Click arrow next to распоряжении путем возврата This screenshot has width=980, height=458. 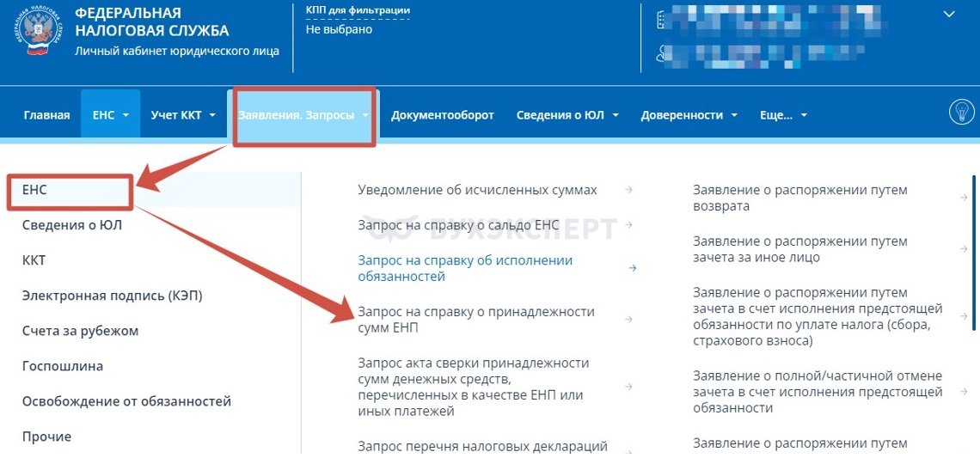[x=964, y=198]
